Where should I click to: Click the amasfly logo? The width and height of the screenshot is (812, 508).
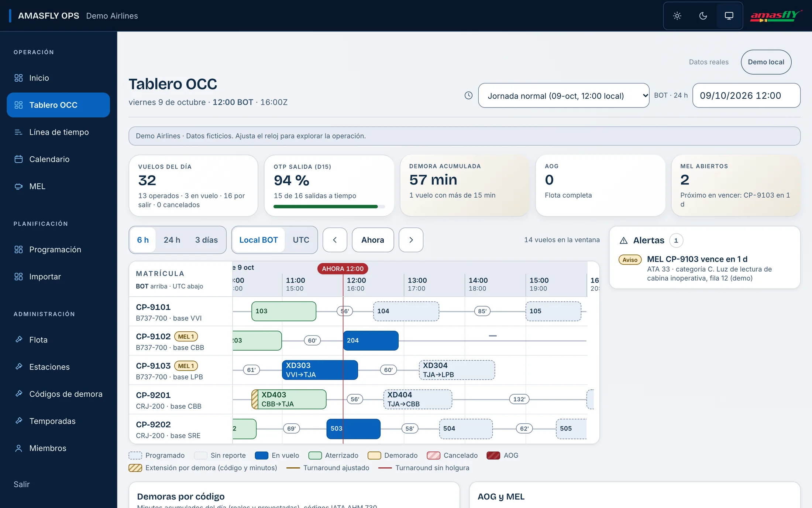tap(776, 16)
